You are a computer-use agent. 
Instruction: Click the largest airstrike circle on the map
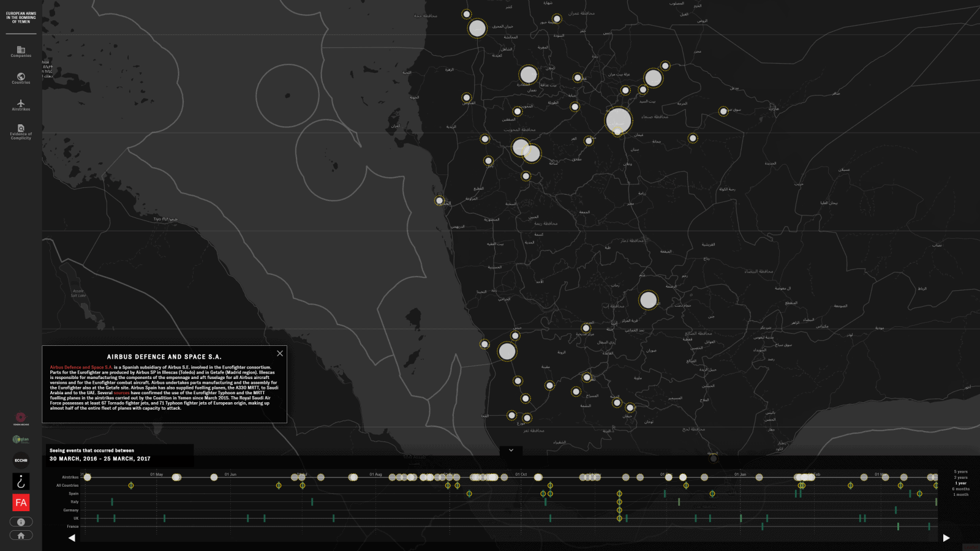click(x=618, y=121)
